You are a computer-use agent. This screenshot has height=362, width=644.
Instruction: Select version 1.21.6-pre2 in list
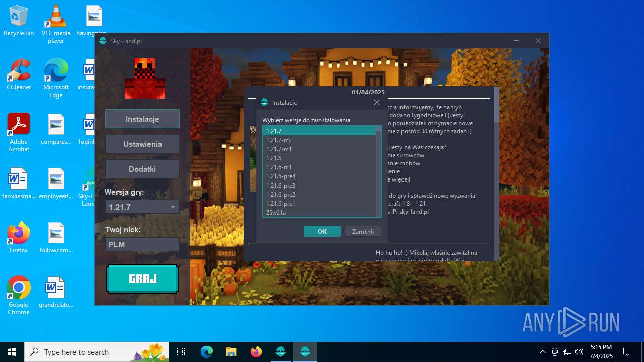pyautogui.click(x=319, y=194)
